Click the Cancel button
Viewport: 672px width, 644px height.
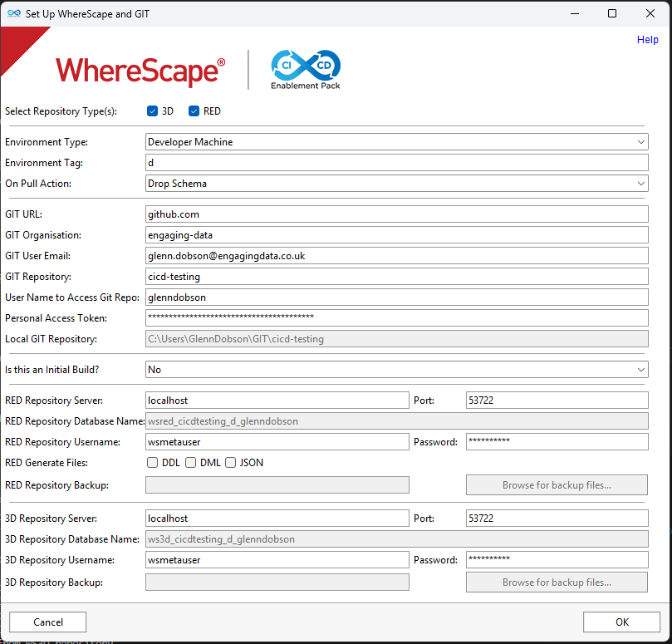click(x=48, y=622)
